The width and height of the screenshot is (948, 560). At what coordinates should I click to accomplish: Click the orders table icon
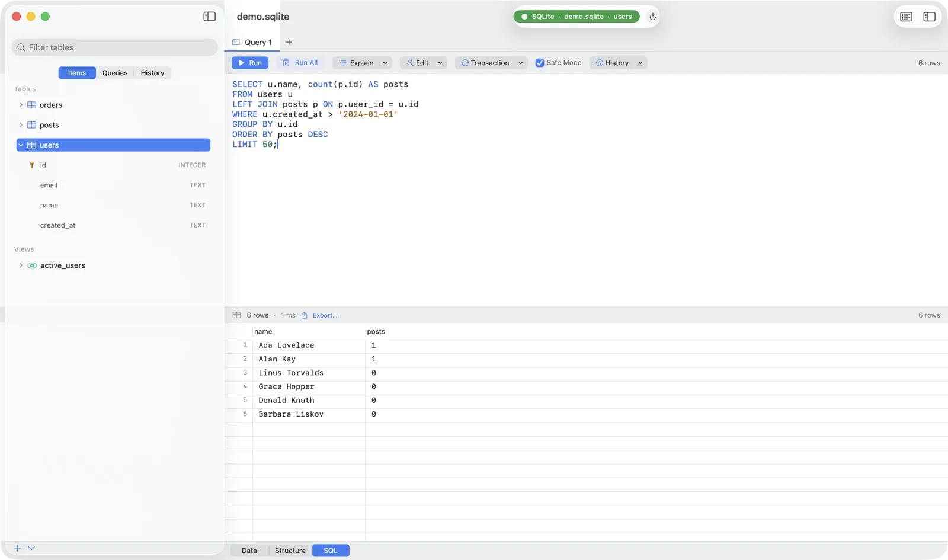click(32, 105)
